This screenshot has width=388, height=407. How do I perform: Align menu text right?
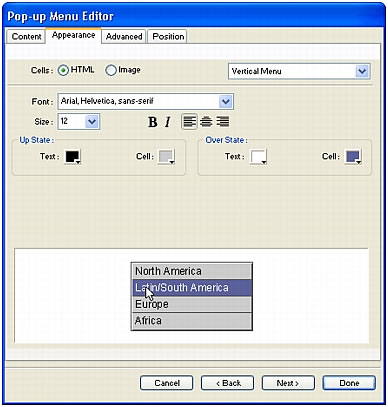click(x=222, y=121)
